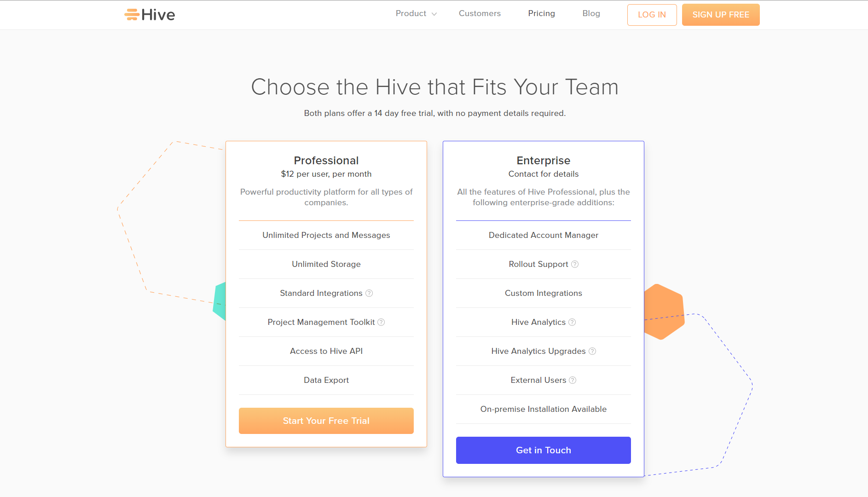Click the Professional plan title

click(x=326, y=161)
